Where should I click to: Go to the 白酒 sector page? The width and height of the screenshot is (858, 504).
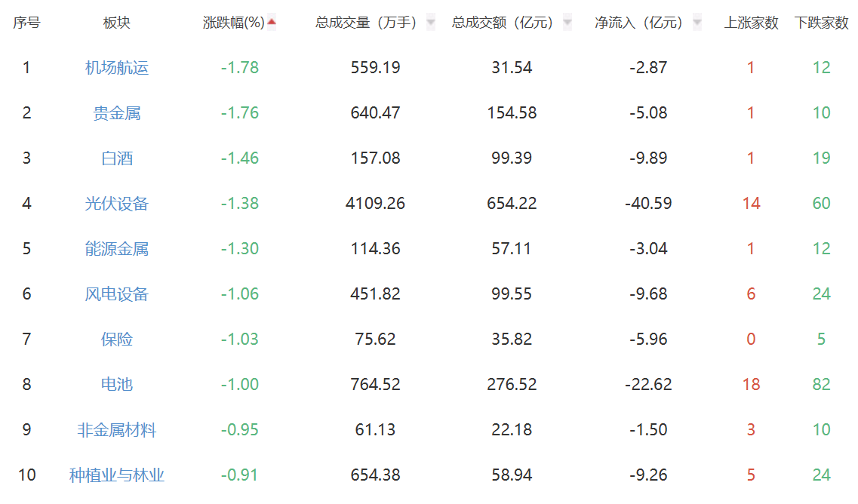117,158
